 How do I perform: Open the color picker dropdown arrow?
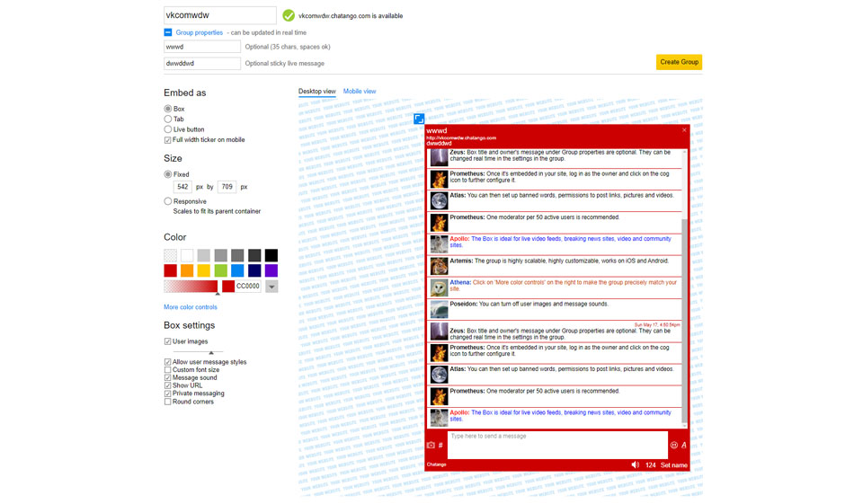coord(271,287)
